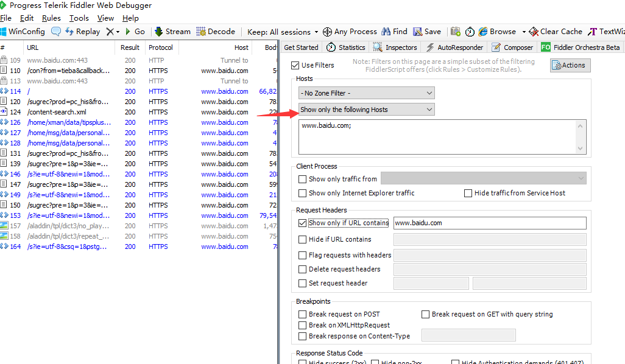Open the Statistics tab
625x364 pixels.
pyautogui.click(x=346, y=47)
